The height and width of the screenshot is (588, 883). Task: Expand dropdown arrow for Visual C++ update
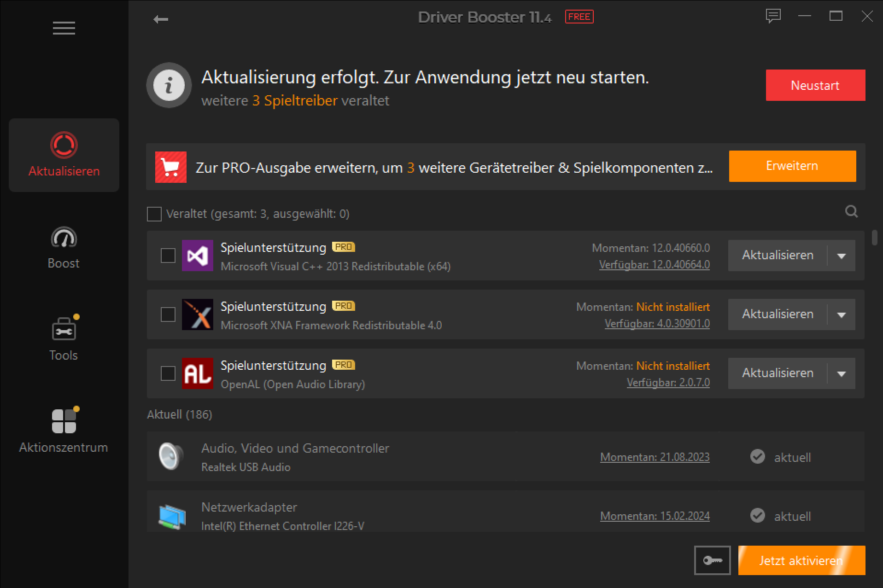coord(842,256)
